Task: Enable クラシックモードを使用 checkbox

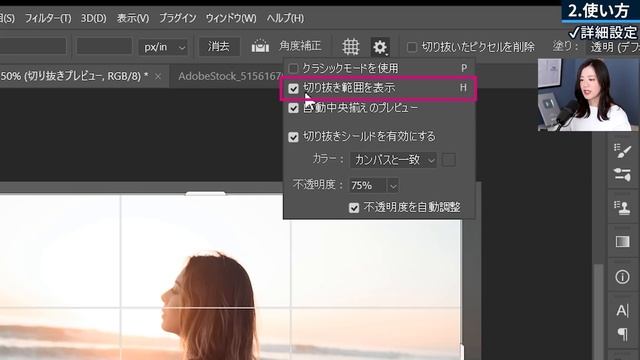Action: [293, 68]
